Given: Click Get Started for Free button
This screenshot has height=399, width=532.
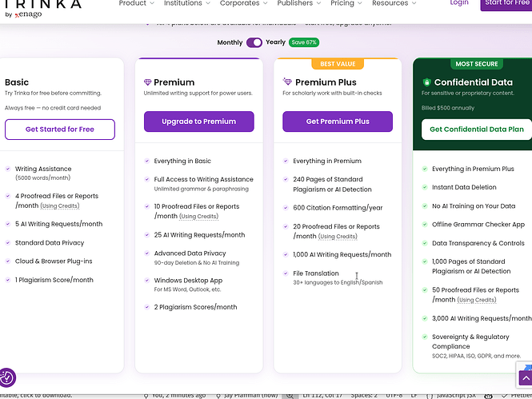Looking at the screenshot, I should (x=60, y=130).
